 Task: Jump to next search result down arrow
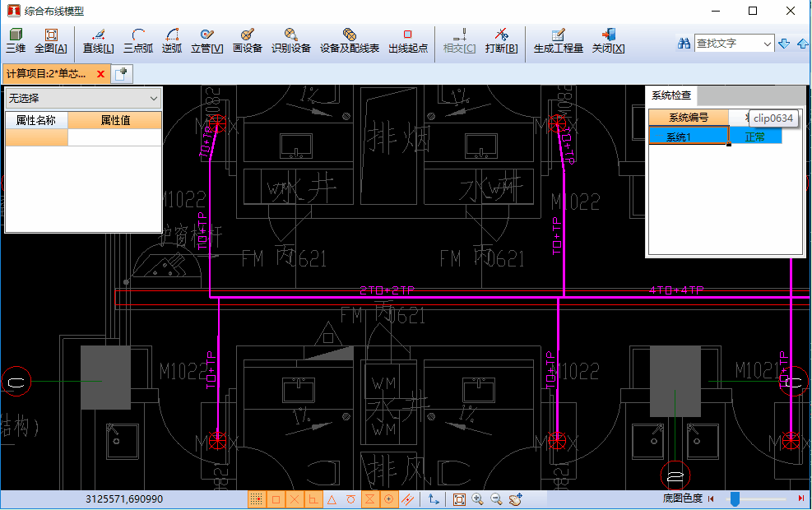coord(784,44)
